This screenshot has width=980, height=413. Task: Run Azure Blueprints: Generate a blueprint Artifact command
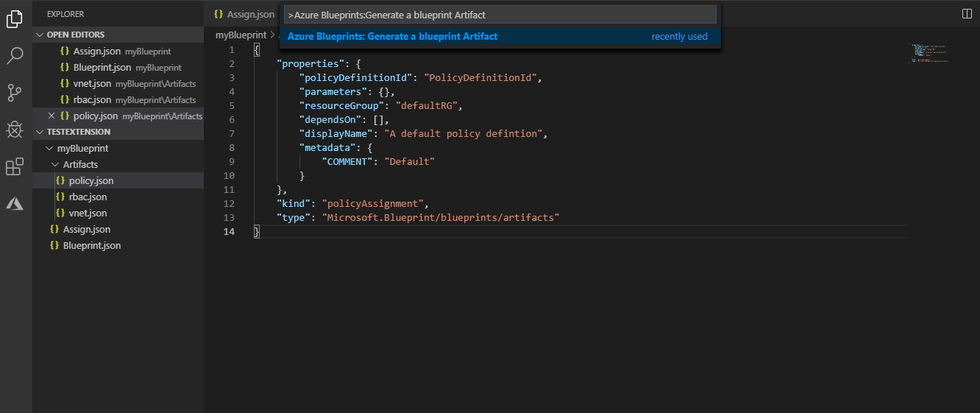point(500,36)
